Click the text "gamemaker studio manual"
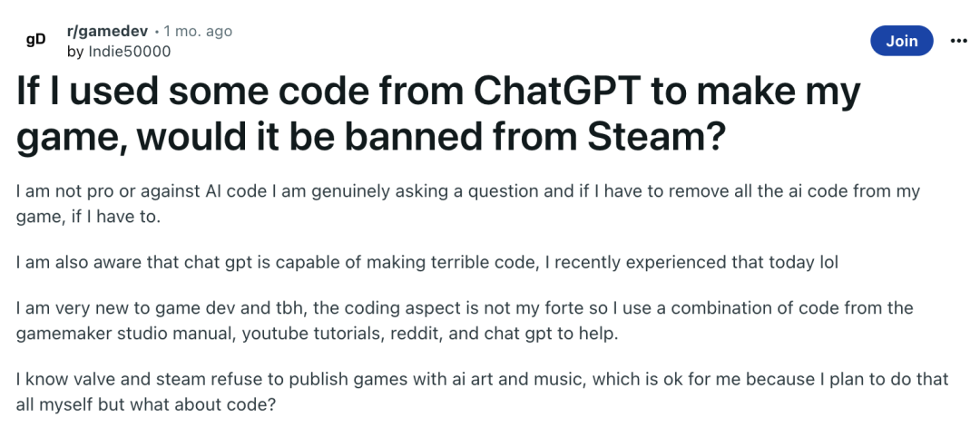Screen dimensions: 980x427 pos(124,334)
